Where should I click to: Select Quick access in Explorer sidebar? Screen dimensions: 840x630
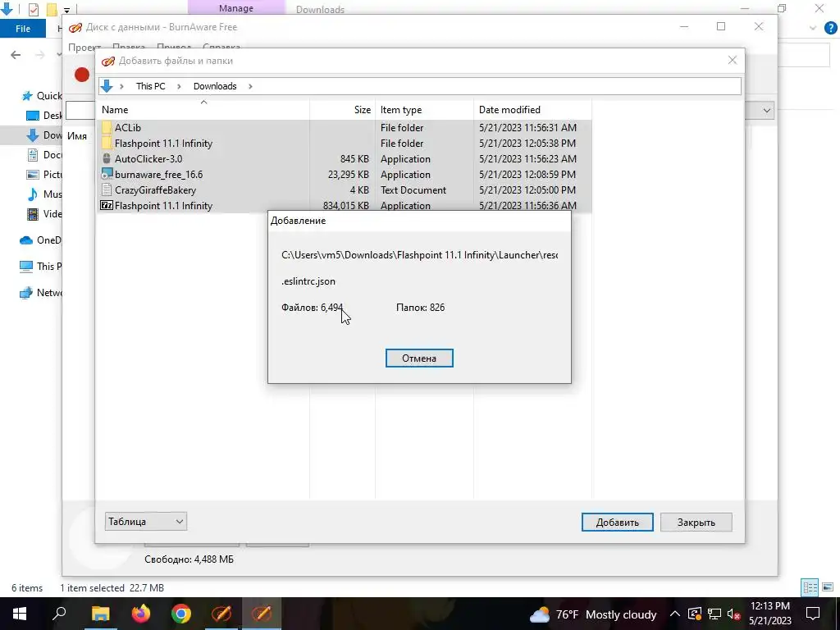coord(42,96)
